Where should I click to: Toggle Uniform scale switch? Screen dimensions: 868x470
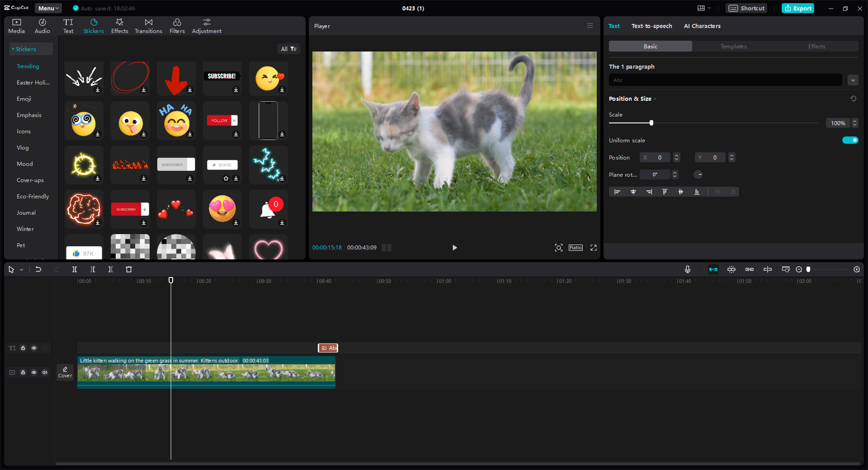[x=850, y=140]
